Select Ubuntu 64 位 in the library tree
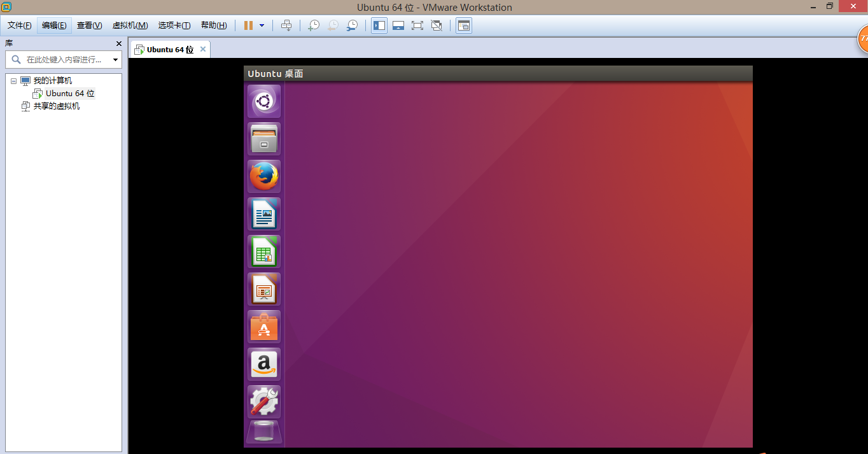868x454 pixels. coord(70,94)
